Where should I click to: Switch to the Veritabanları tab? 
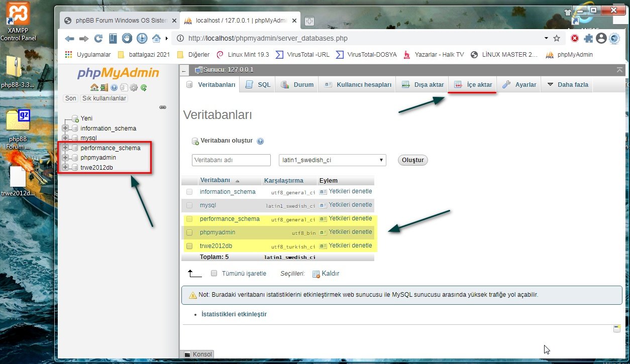(211, 85)
